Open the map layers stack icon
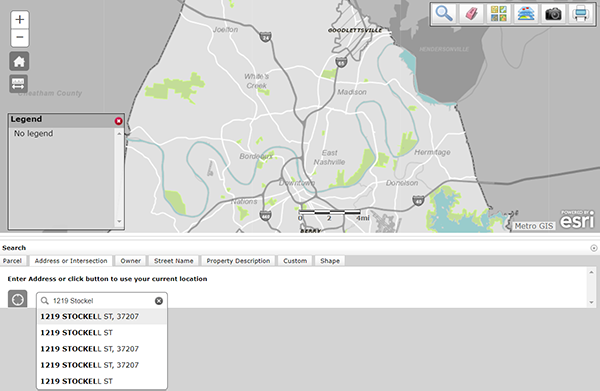The width and height of the screenshot is (600, 391). (x=526, y=14)
